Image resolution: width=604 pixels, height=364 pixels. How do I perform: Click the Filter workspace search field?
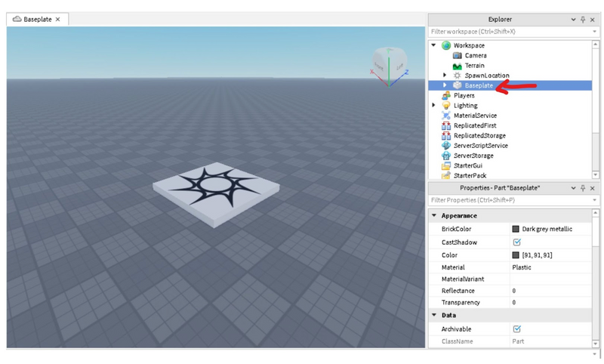tap(510, 32)
